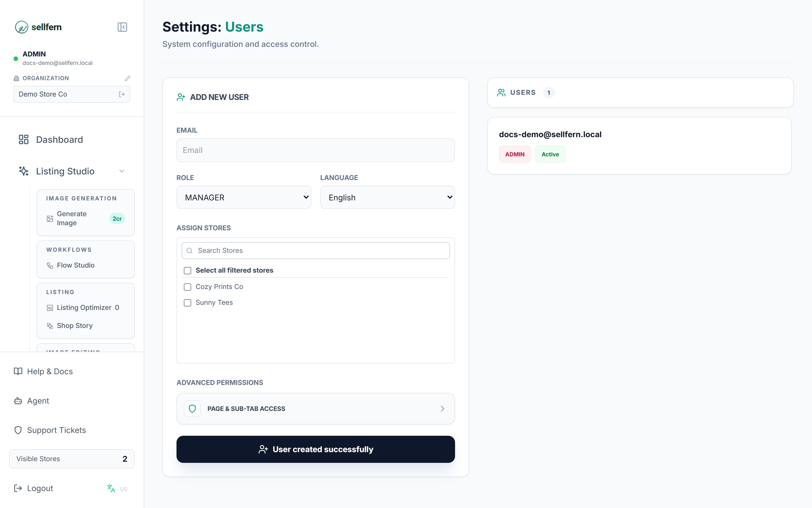Select the Demo Store Co organization box
Image resolution: width=812 pixels, height=508 pixels.
pos(72,95)
